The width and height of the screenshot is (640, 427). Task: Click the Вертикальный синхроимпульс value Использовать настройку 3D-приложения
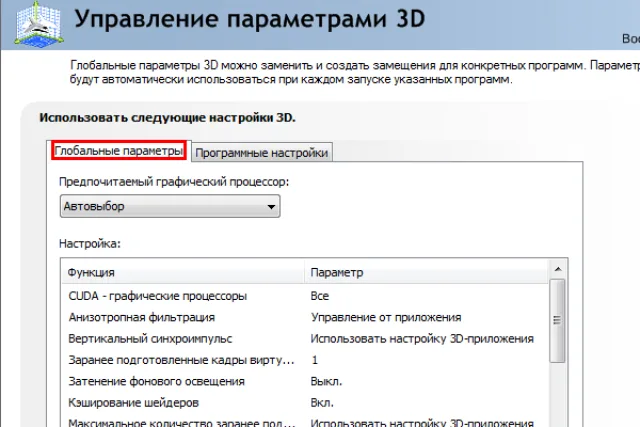422,338
